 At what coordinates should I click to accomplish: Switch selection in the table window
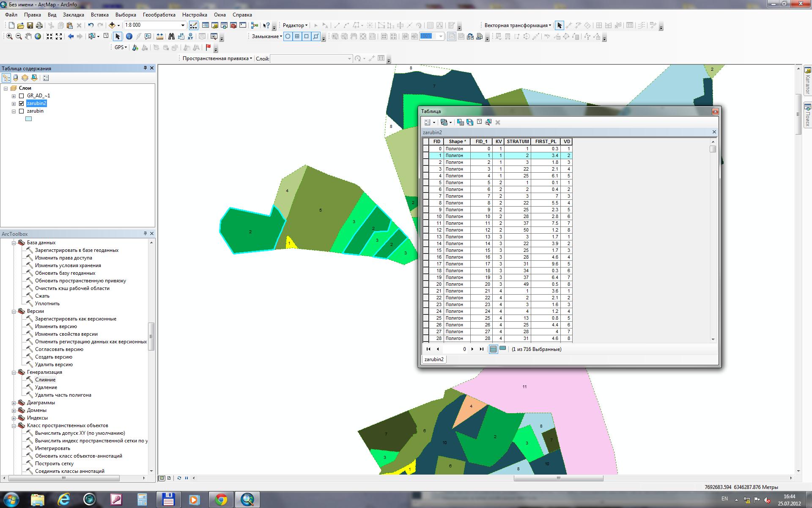click(470, 122)
